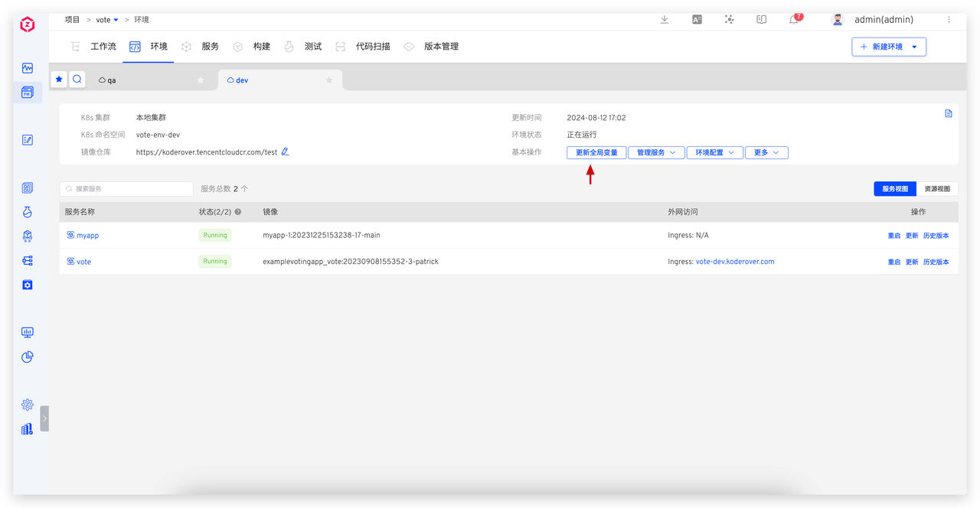Open the language translation icon
This screenshot has height=508, width=980.
point(697,20)
